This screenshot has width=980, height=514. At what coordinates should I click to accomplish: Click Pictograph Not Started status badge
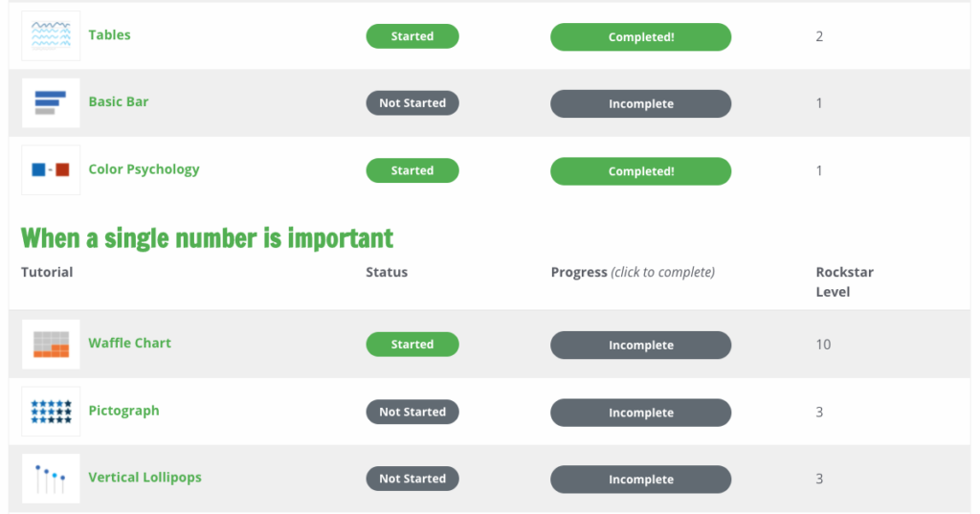pyautogui.click(x=412, y=413)
